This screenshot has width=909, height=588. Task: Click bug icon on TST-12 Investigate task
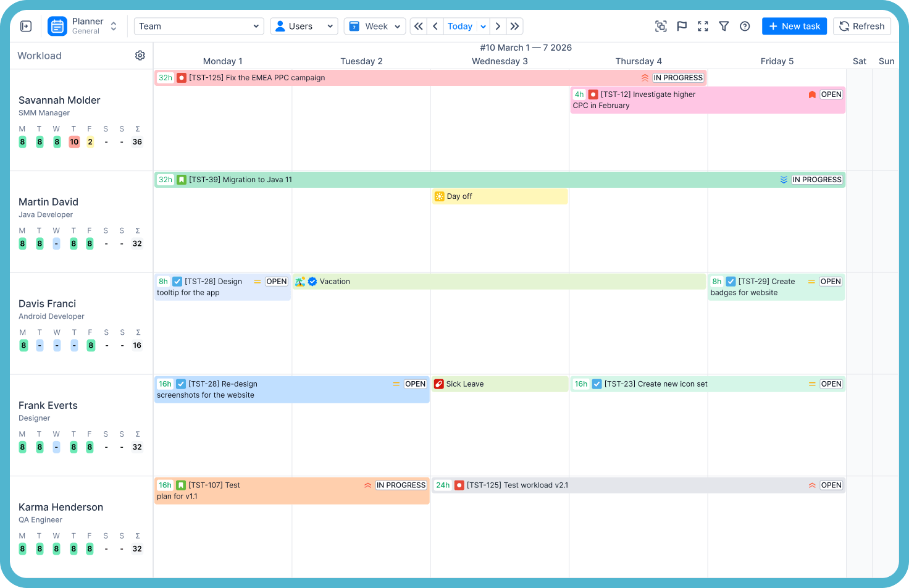pyautogui.click(x=593, y=94)
